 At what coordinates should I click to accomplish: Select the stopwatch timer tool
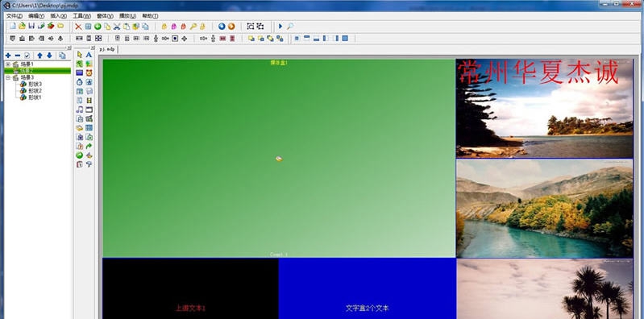pos(80,81)
